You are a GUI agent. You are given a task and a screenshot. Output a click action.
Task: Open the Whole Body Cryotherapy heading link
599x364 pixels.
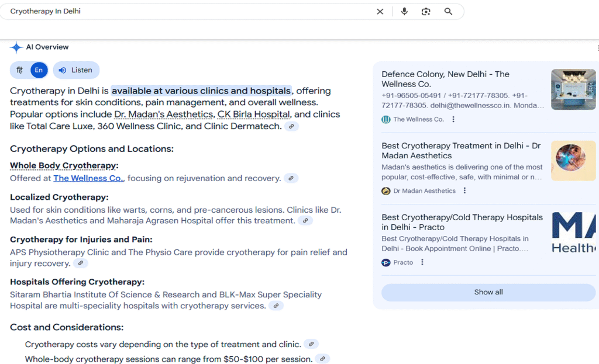[x=64, y=165]
